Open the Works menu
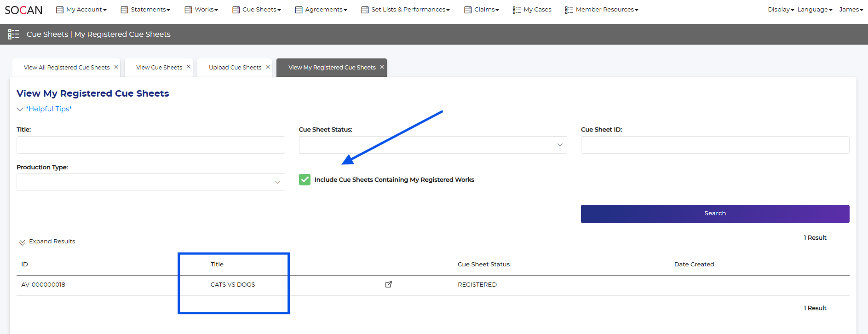 pyautogui.click(x=201, y=10)
